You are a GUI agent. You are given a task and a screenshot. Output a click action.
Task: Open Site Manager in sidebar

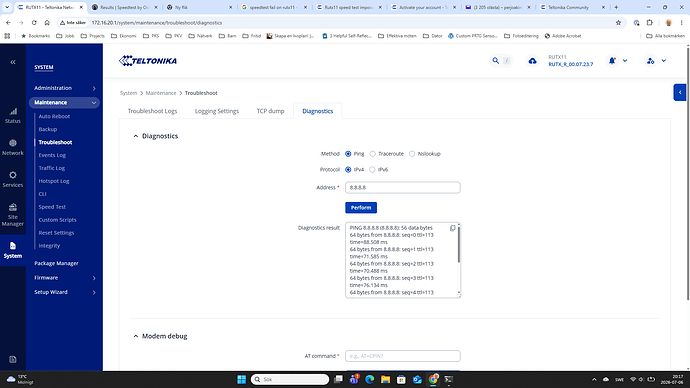click(x=13, y=215)
